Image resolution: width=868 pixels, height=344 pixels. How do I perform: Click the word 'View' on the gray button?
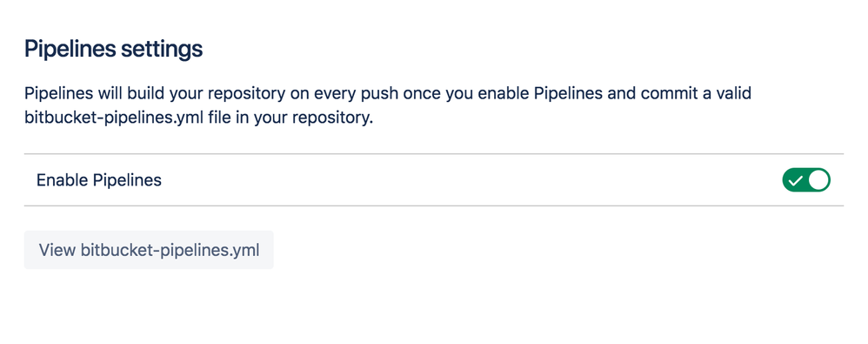(x=57, y=250)
